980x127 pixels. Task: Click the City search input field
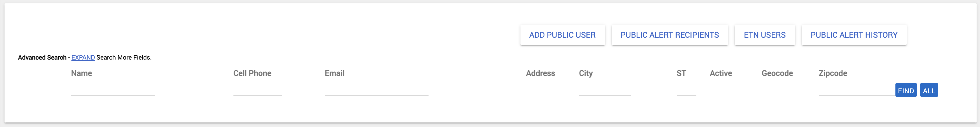pos(605,90)
